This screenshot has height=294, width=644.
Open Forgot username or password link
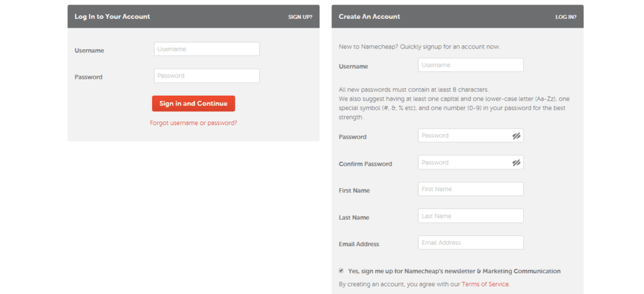pyautogui.click(x=193, y=123)
